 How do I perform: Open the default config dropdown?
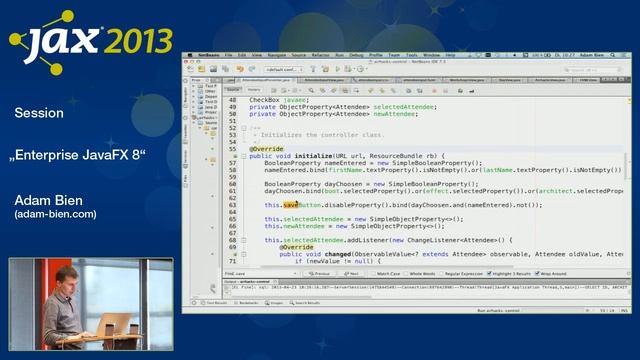click(284, 69)
